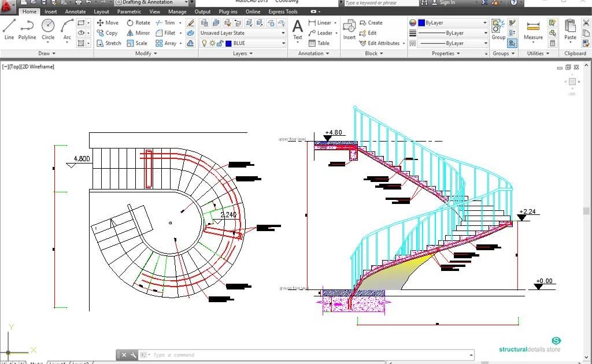Image resolution: width=592 pixels, height=364 pixels.
Task: Click the Cut scissors icon in Clipboard
Action: tap(586, 23)
